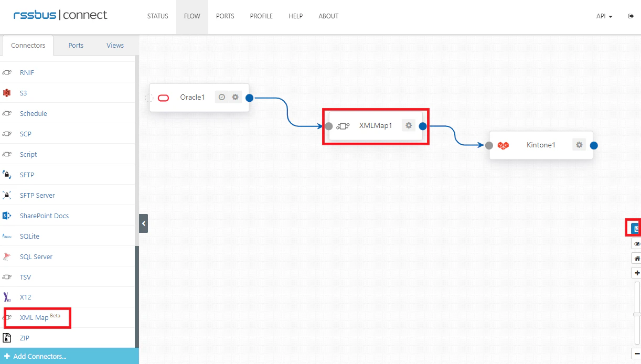
Task: Switch to the Ports tab
Action: (76, 46)
